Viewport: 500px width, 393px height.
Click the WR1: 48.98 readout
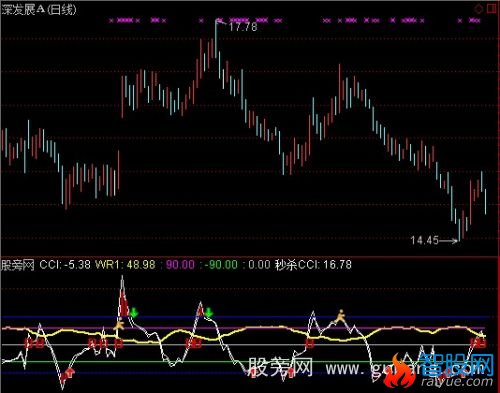125,265
